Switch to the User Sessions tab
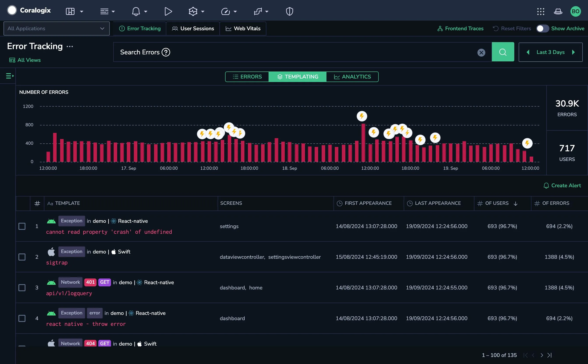Image resolution: width=588 pixels, height=364 pixels. coord(193,29)
